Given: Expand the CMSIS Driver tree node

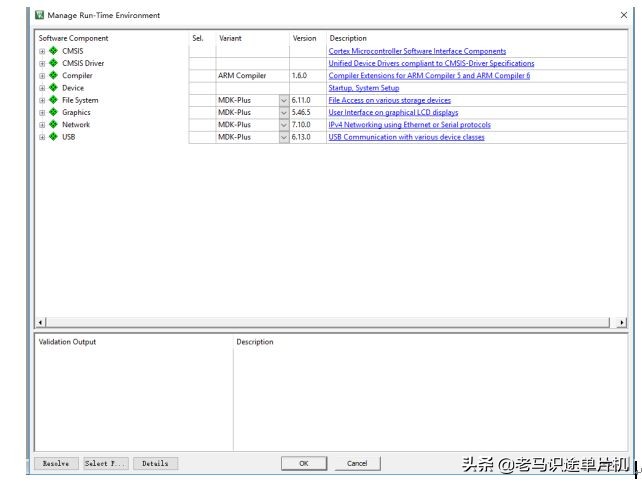Looking at the screenshot, I should coord(42,63).
